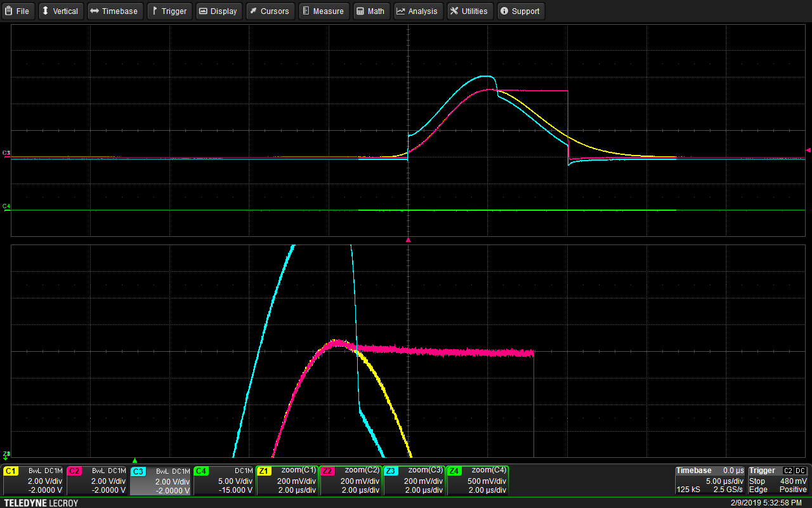Screen dimensions: 812x508
Task: Expand the Support dropdown menu
Action: coord(520,11)
